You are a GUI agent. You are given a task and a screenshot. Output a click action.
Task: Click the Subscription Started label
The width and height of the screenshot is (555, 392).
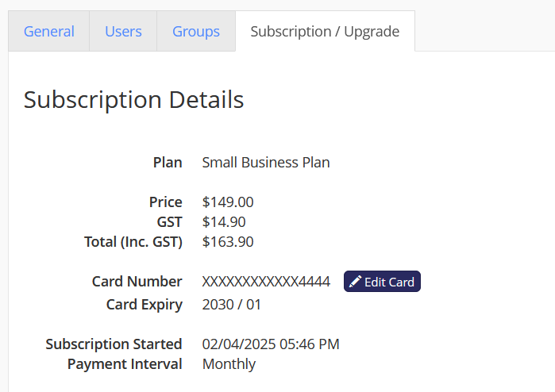114,344
